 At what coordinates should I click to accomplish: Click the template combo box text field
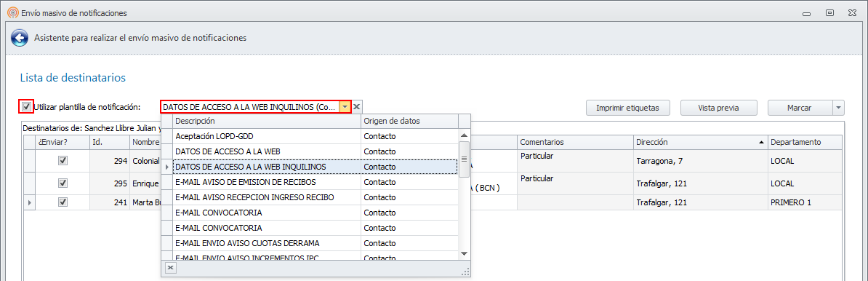(x=249, y=107)
